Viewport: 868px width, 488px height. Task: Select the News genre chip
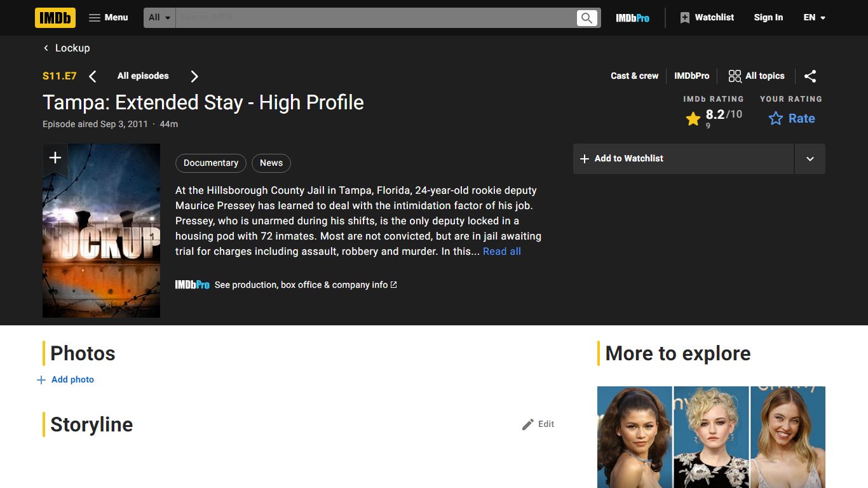click(x=271, y=163)
